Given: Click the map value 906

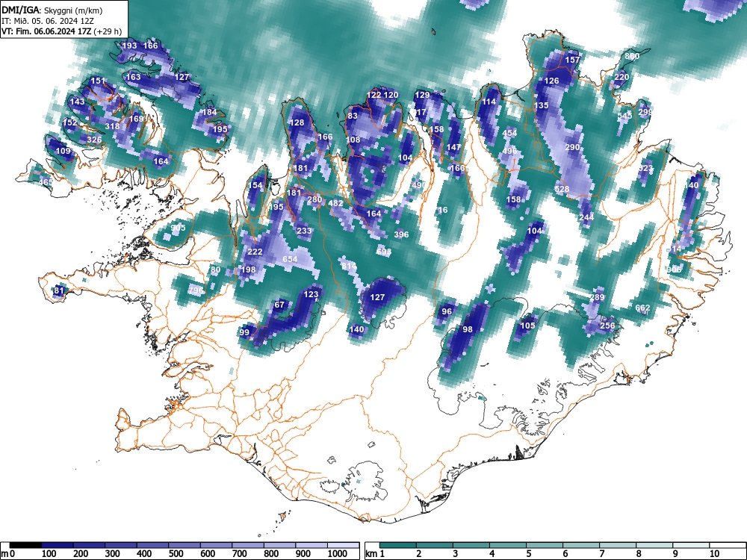Looking at the screenshot, I should click(x=674, y=270).
